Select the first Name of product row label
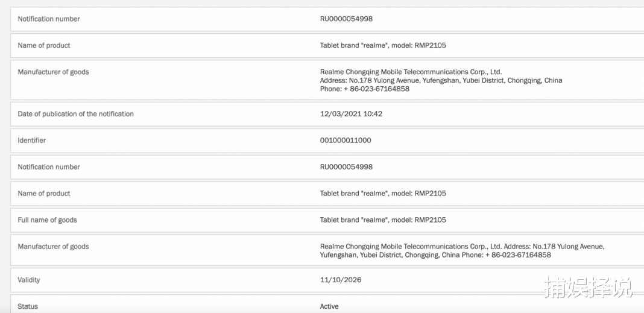The height and width of the screenshot is (313, 644). pos(44,46)
